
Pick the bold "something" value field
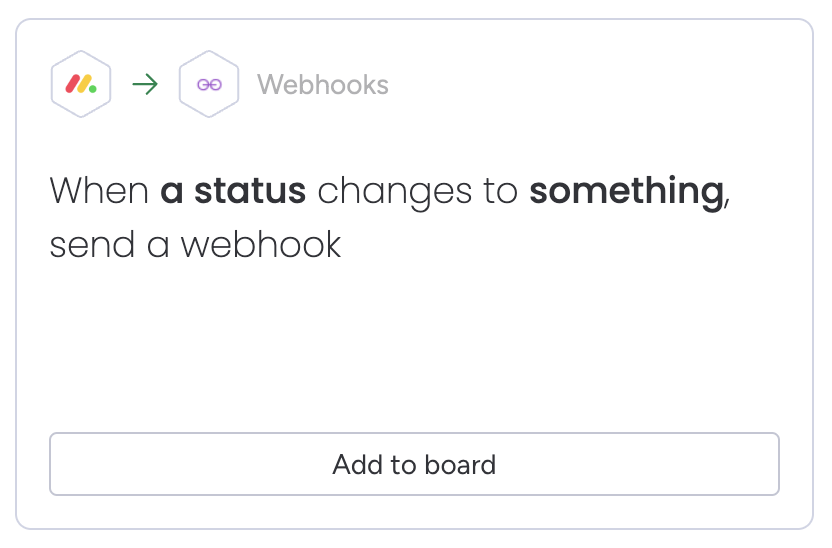[x=627, y=191]
